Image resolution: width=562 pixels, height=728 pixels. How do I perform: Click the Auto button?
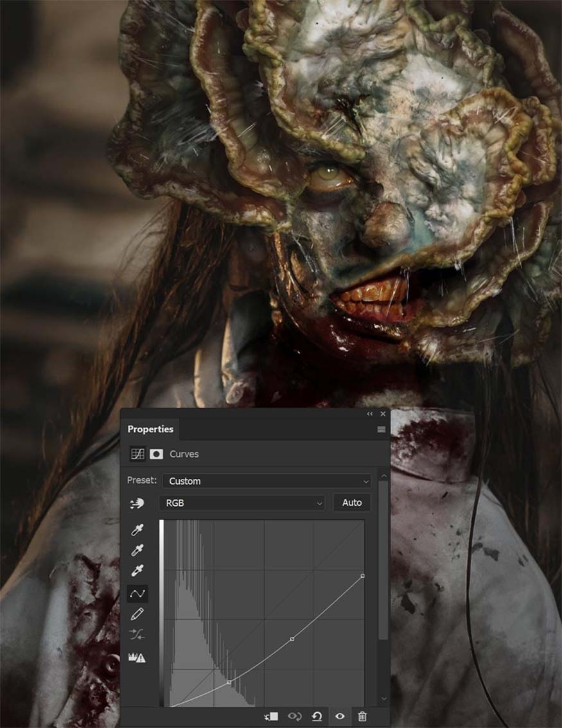click(x=351, y=503)
